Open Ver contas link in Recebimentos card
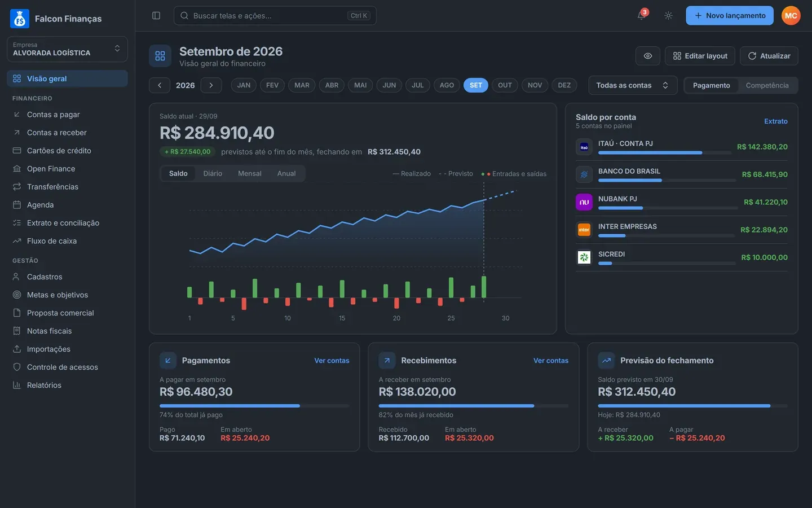The image size is (812, 508). pyautogui.click(x=551, y=361)
